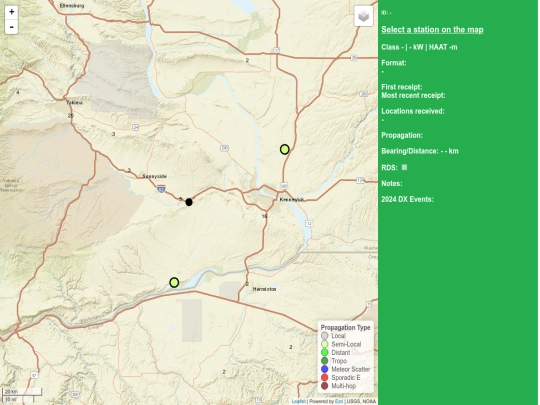
Task: Click the Interstate 82 shield near Sunnyside
Action: pyautogui.click(x=161, y=188)
